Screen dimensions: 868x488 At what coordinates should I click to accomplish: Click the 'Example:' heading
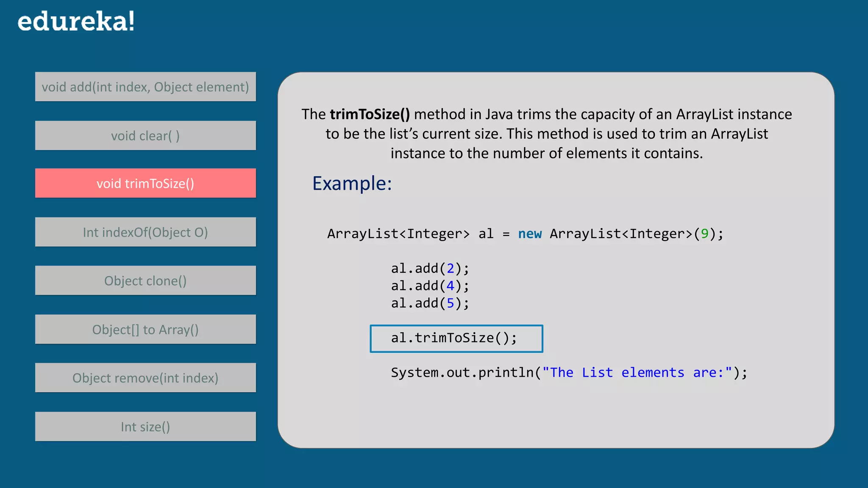352,184
